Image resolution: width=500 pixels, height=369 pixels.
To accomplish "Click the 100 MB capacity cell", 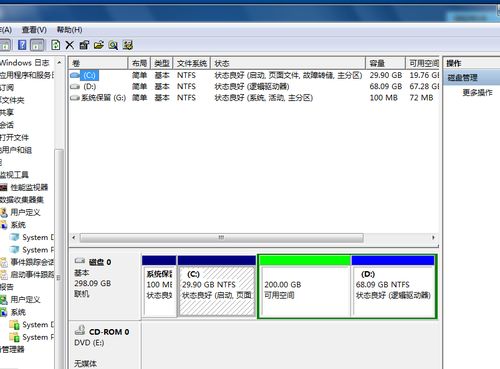I will click(384, 98).
